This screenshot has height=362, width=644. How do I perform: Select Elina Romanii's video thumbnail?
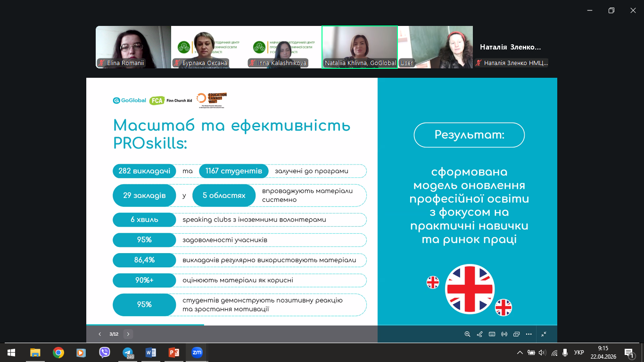click(133, 47)
